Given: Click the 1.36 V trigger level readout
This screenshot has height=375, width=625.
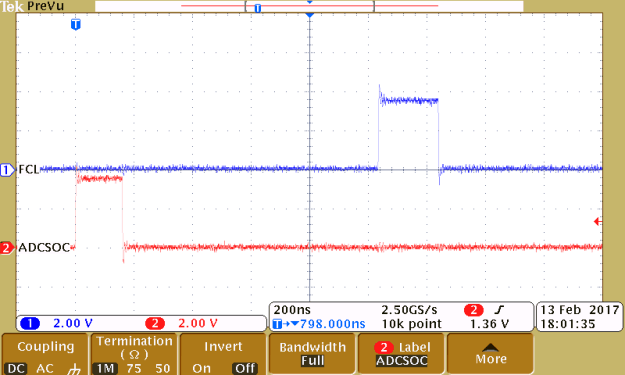Looking at the screenshot, I should pos(489,324).
